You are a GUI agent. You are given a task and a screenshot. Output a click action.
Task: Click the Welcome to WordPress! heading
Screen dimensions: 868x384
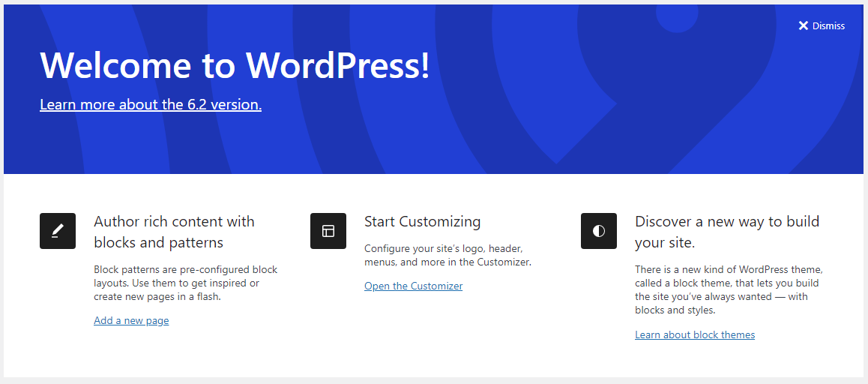[235, 65]
